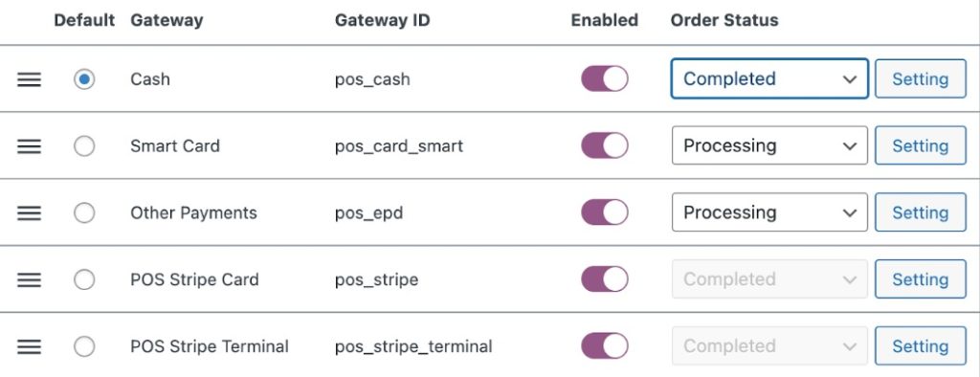Select the drag handle for Other Payments
The width and height of the screenshot is (980, 377).
29,213
